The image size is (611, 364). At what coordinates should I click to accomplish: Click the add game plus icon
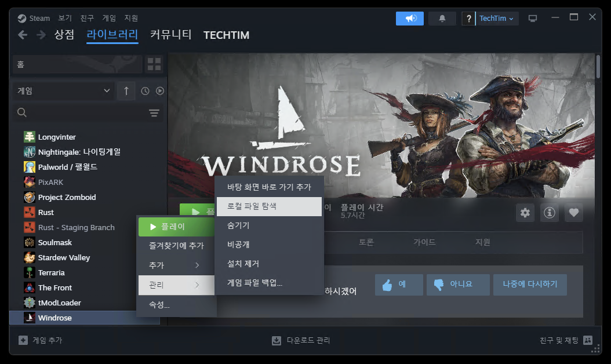[23, 340]
